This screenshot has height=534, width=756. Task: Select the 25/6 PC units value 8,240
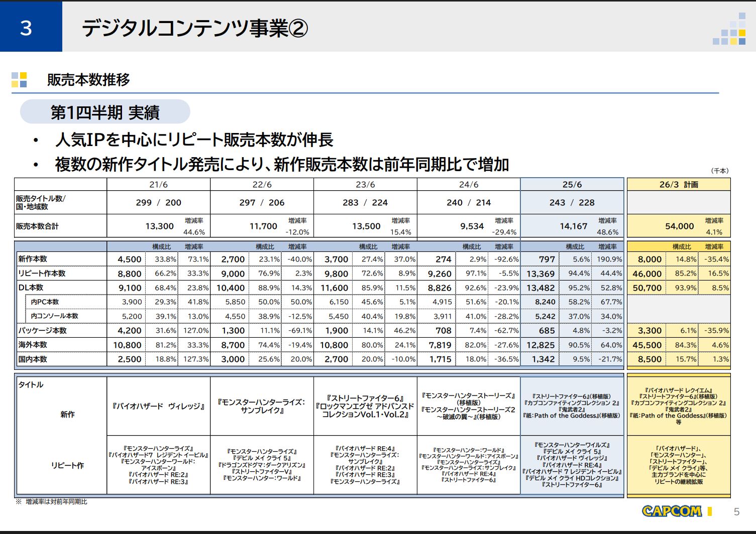pos(545,302)
